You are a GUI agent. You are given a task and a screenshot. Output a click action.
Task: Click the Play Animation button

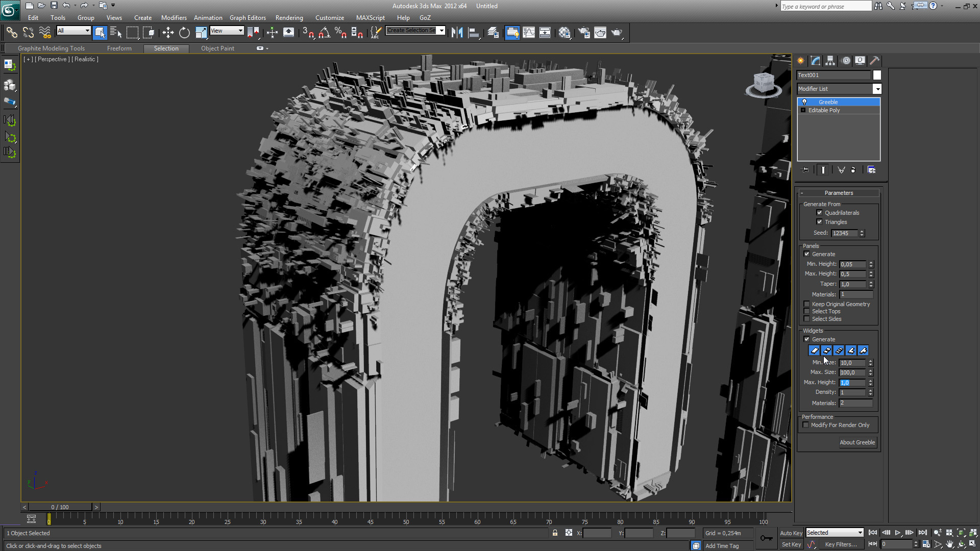coord(898,533)
